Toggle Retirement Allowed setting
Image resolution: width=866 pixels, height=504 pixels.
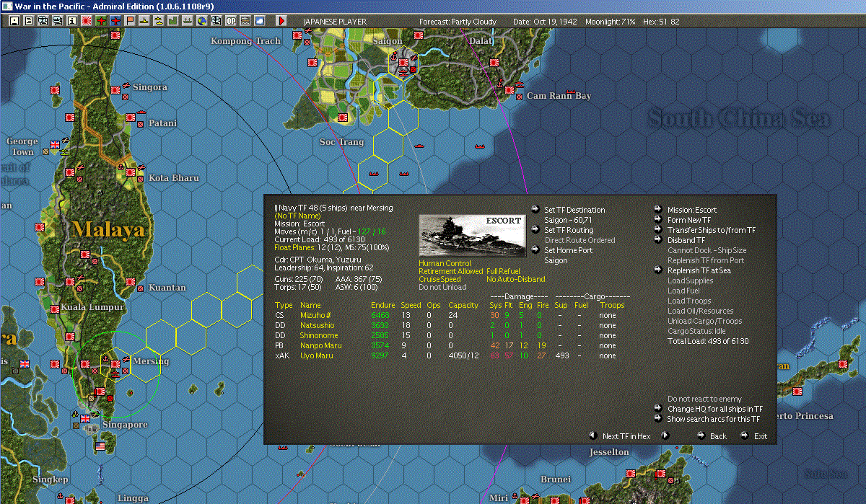(x=450, y=271)
